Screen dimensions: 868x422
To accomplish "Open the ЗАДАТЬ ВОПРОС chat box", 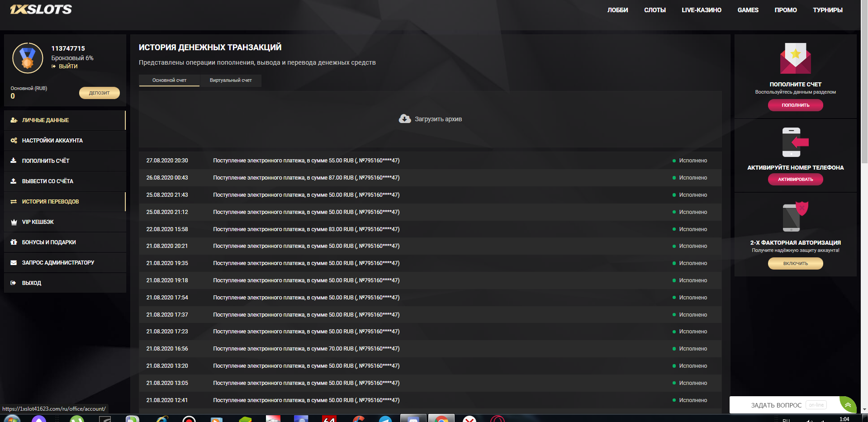I will click(x=785, y=405).
